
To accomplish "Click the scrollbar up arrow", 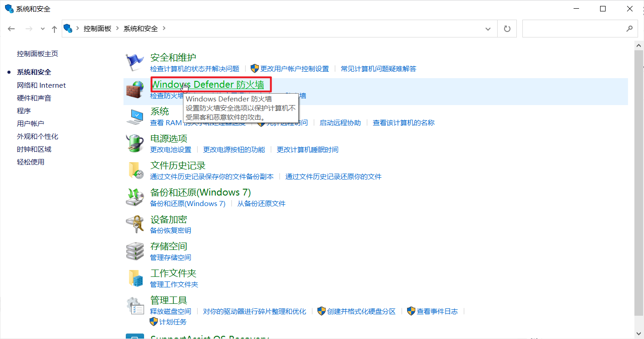I will 639,44.
